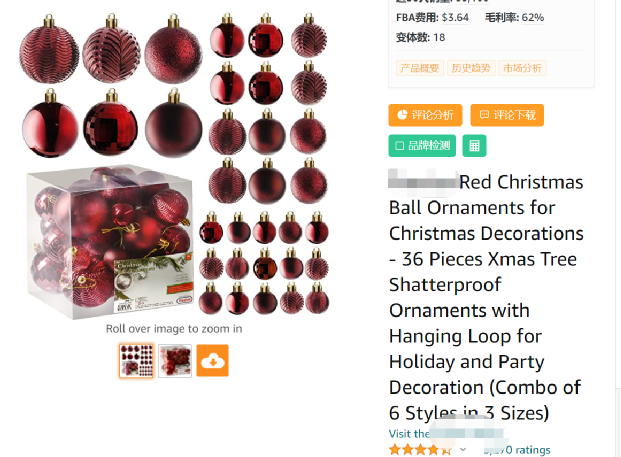Click the 评论分析 button

pos(425,115)
